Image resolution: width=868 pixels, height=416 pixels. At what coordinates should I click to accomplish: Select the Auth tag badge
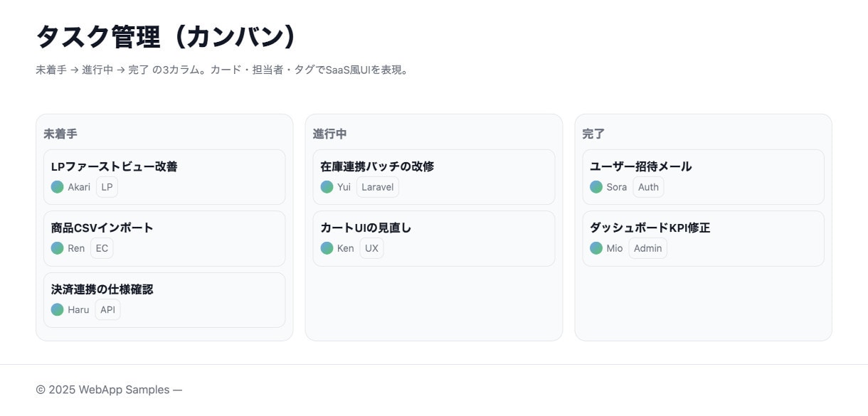648,187
